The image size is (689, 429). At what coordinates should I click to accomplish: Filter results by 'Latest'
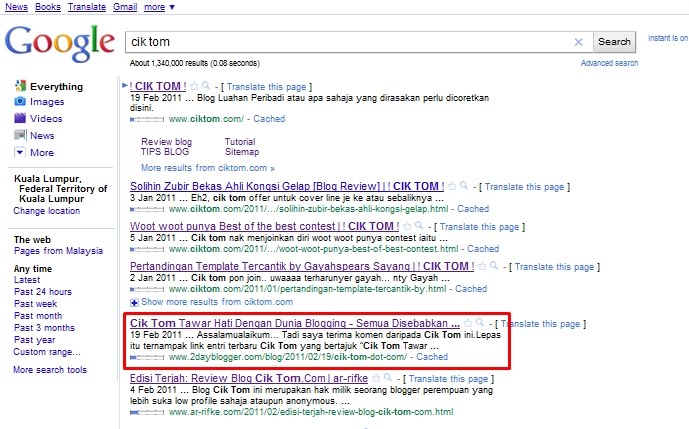coord(27,280)
